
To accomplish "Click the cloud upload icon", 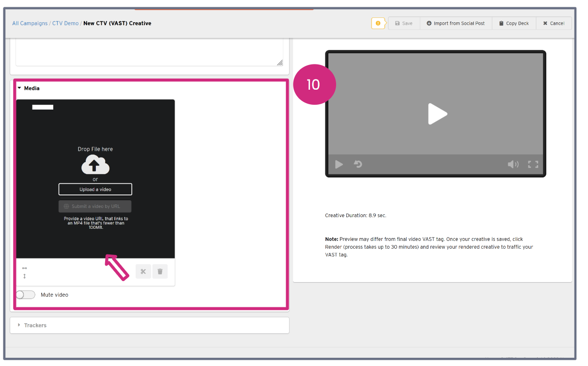I will coord(95,165).
